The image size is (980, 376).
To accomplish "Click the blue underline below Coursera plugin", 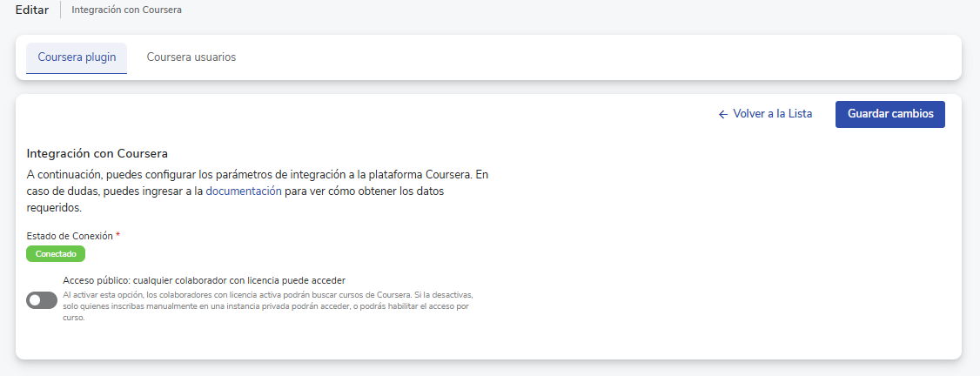I will point(77,74).
